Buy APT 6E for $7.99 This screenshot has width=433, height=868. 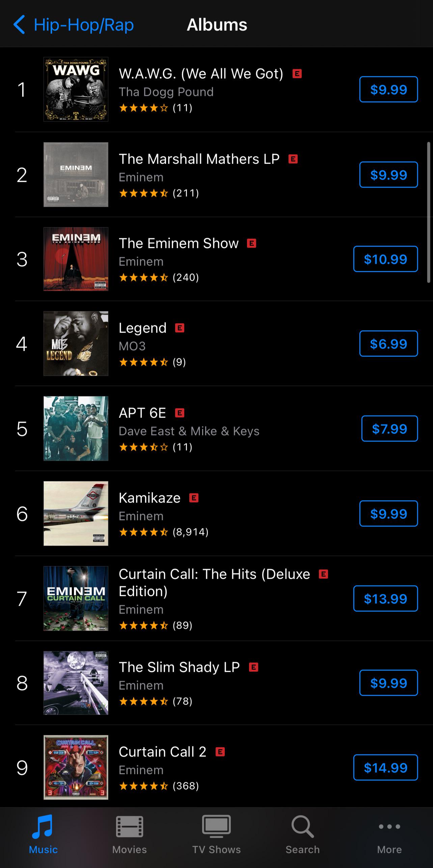click(x=389, y=429)
